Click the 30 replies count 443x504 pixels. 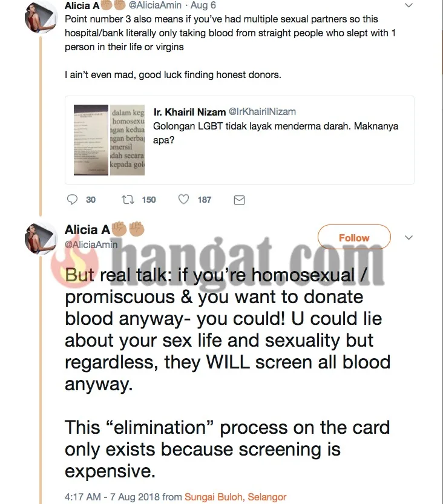tap(91, 200)
